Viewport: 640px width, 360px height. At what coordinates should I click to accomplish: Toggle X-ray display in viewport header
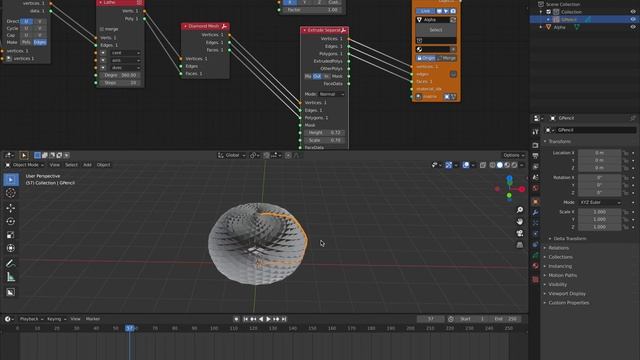(483, 165)
